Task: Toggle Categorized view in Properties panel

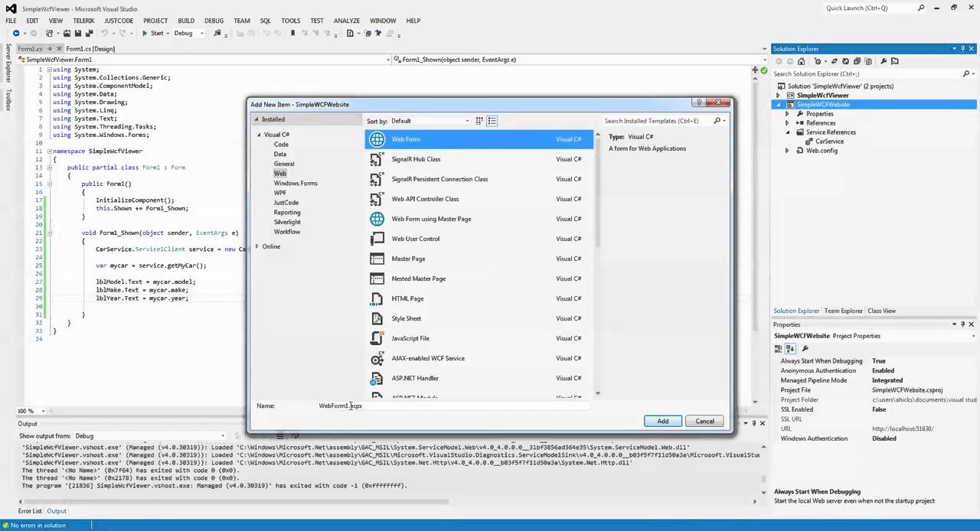Action: click(x=779, y=349)
